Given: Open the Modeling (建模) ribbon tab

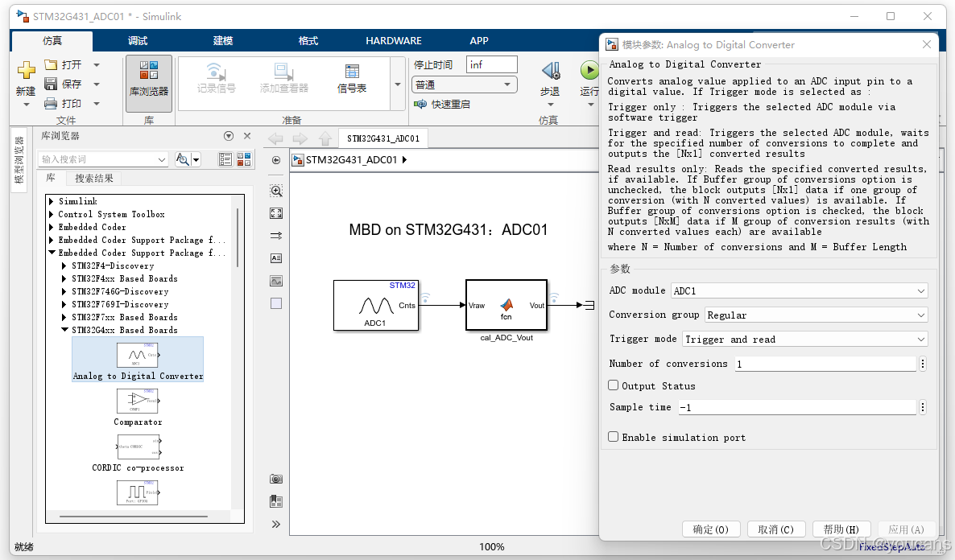Looking at the screenshot, I should (x=223, y=41).
